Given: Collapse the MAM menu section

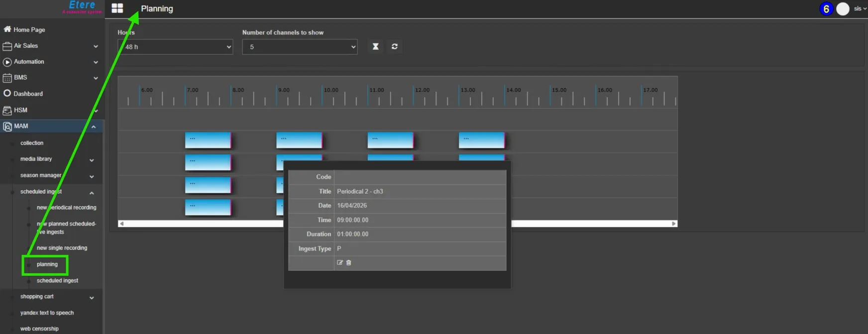Looking at the screenshot, I should tap(94, 126).
